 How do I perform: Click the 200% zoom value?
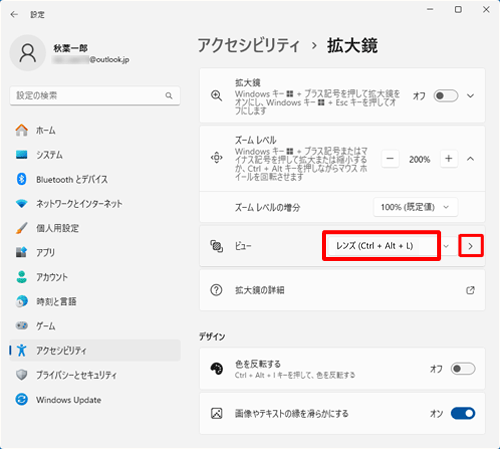[419, 159]
